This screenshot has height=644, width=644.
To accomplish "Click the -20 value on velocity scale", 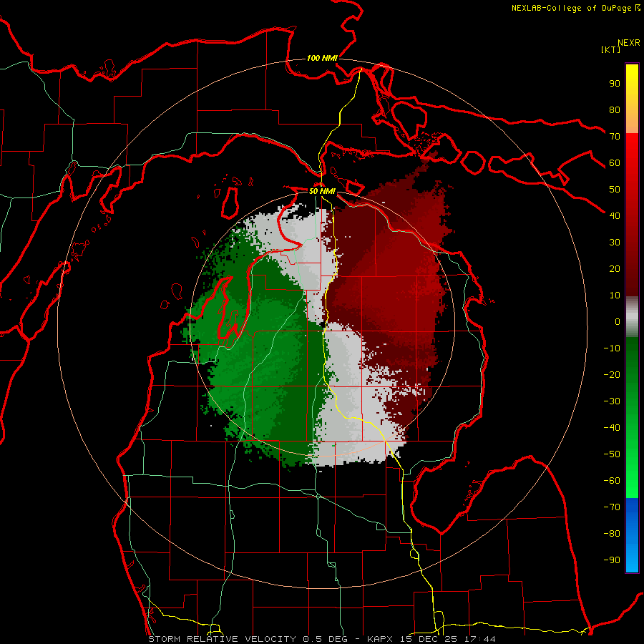I will (x=612, y=374).
